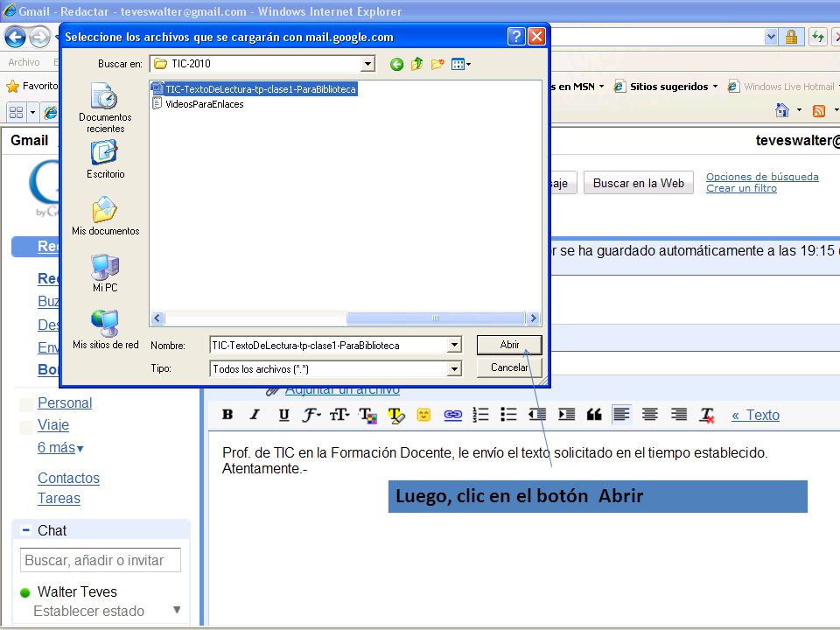Open the Font family selector

point(311,415)
